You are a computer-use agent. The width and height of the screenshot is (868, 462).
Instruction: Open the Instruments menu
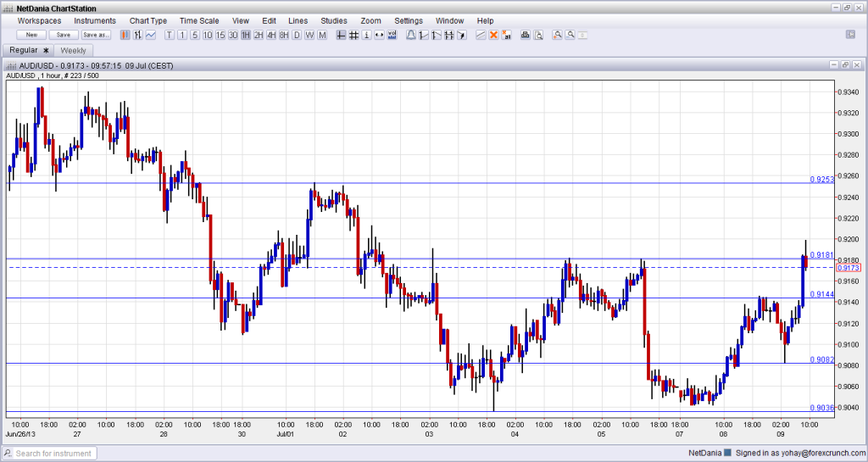coord(95,20)
